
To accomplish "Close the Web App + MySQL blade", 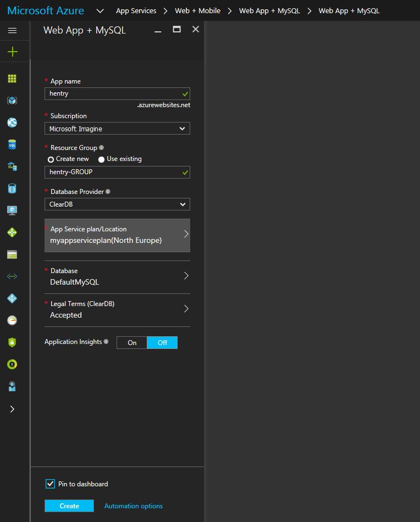I will (x=196, y=29).
